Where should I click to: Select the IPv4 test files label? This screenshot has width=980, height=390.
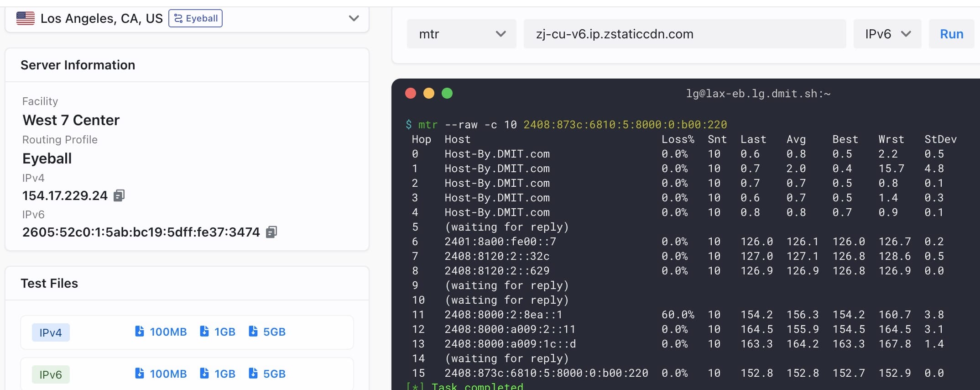(51, 332)
